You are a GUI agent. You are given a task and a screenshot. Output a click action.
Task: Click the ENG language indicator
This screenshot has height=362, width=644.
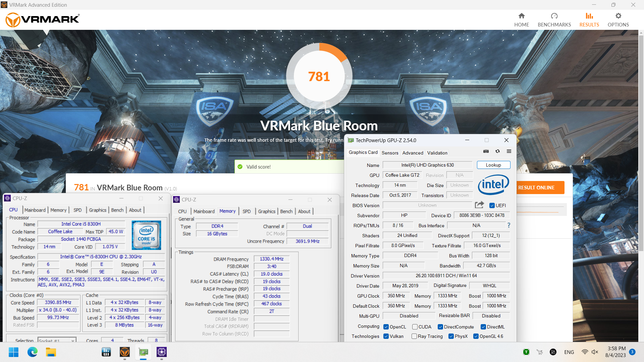(569, 352)
